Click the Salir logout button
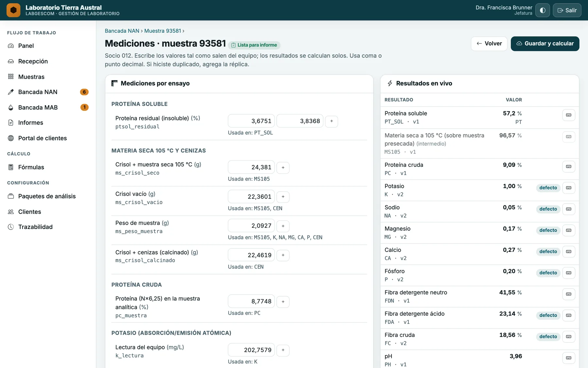The width and height of the screenshot is (588, 368). click(x=567, y=10)
